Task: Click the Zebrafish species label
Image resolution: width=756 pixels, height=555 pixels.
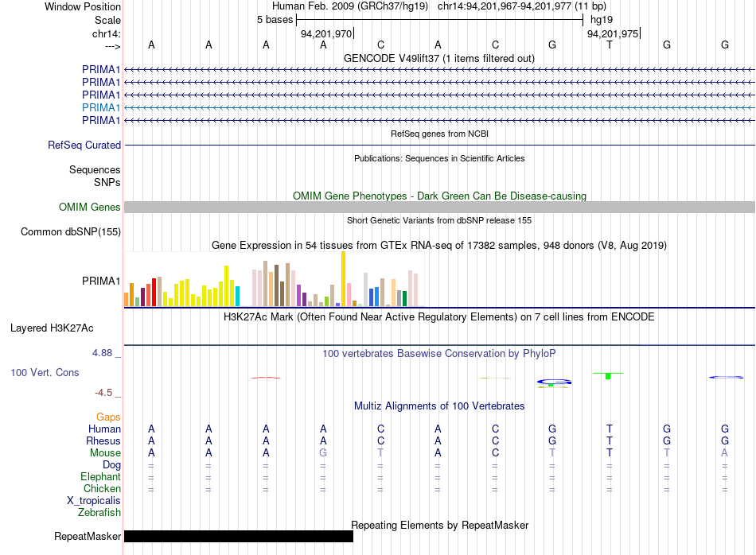Action: tap(99, 513)
